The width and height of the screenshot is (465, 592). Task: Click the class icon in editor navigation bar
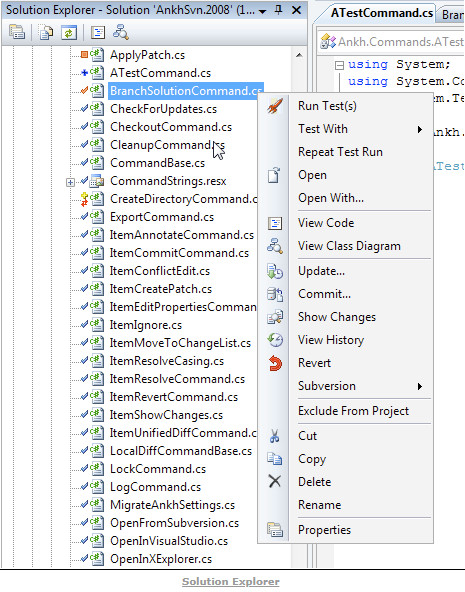(x=327, y=42)
